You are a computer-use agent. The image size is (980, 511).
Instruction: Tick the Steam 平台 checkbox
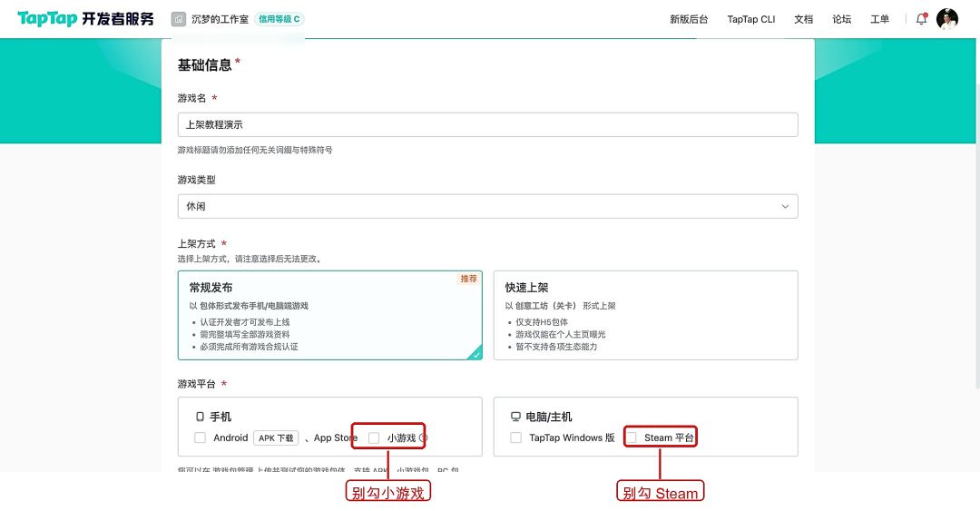632,437
